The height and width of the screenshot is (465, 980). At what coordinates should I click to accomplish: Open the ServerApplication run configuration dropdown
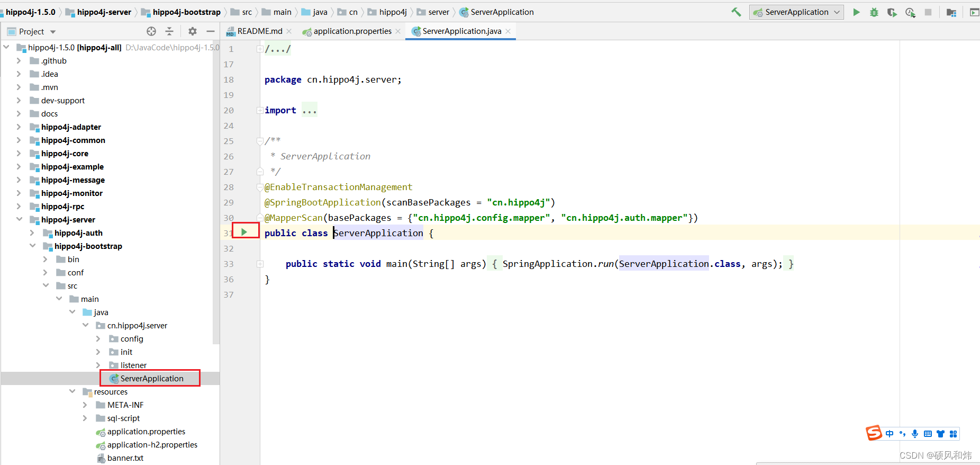click(796, 12)
